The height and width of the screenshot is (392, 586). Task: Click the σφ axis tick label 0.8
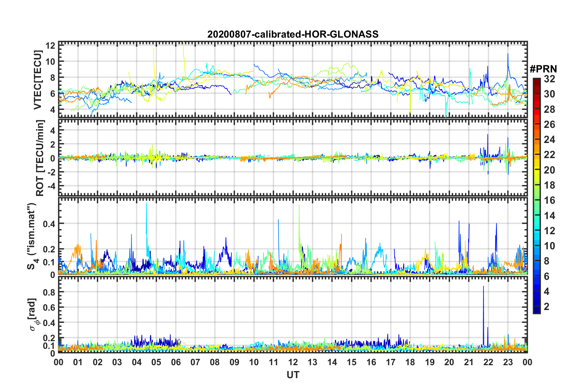pyautogui.click(x=49, y=292)
